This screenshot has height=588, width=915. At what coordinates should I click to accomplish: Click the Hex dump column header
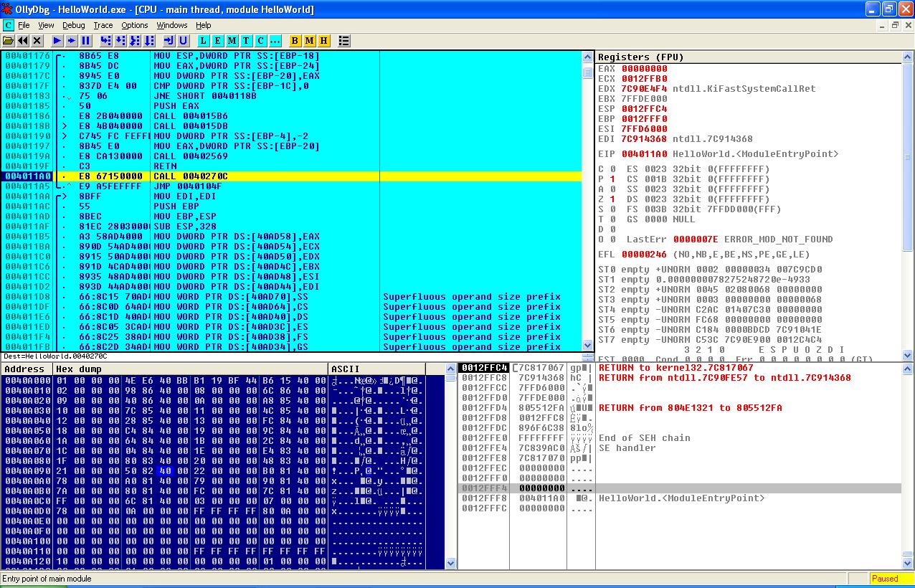(190, 369)
